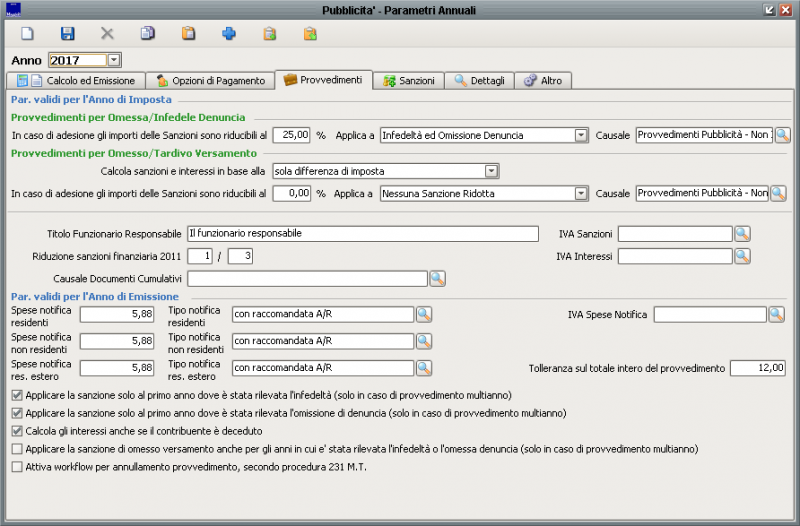
Task: Select the Dettagli tab
Action: pyautogui.click(x=480, y=80)
